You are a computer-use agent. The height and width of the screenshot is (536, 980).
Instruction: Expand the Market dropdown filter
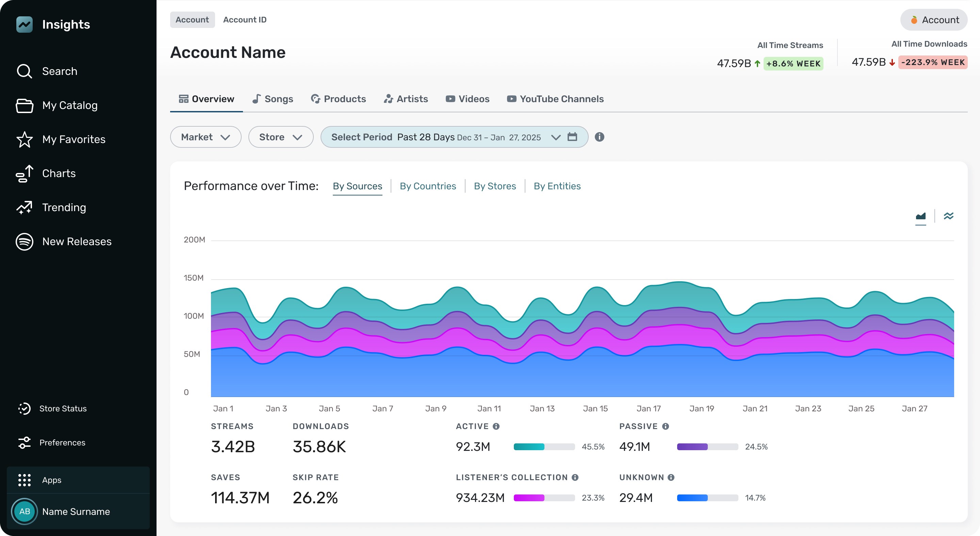206,137
